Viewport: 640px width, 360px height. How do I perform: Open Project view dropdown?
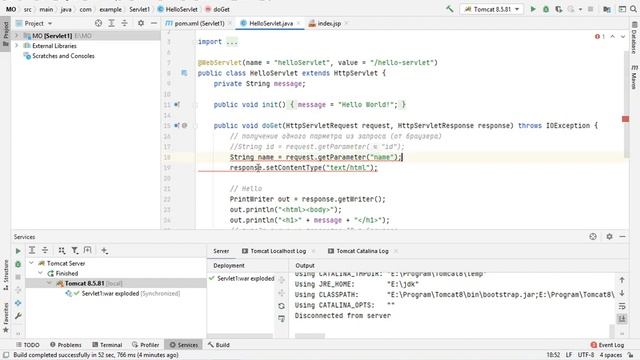coord(34,23)
